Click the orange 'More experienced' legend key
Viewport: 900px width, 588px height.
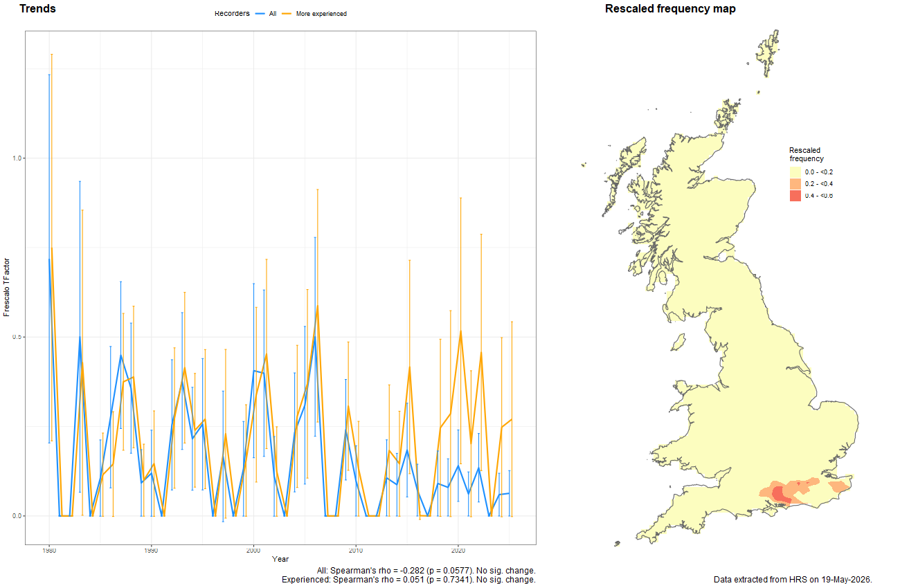click(x=286, y=14)
